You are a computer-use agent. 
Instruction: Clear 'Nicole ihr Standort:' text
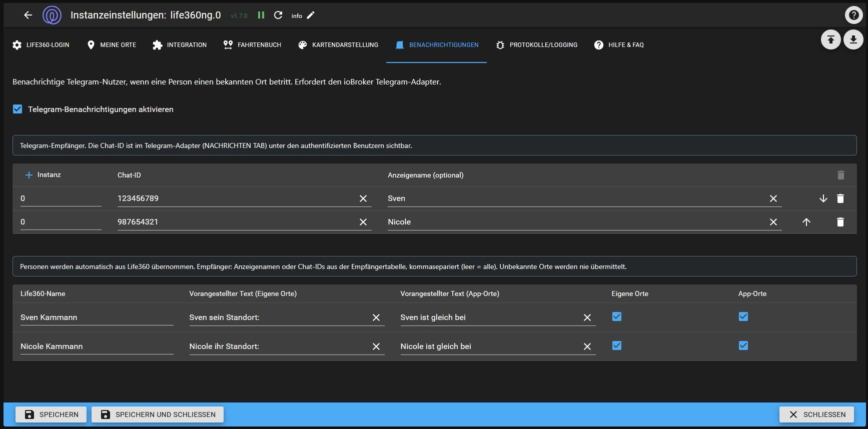[x=376, y=346]
